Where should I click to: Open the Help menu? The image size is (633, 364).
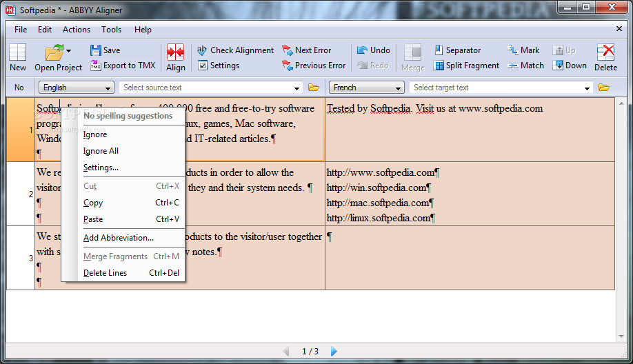(143, 30)
